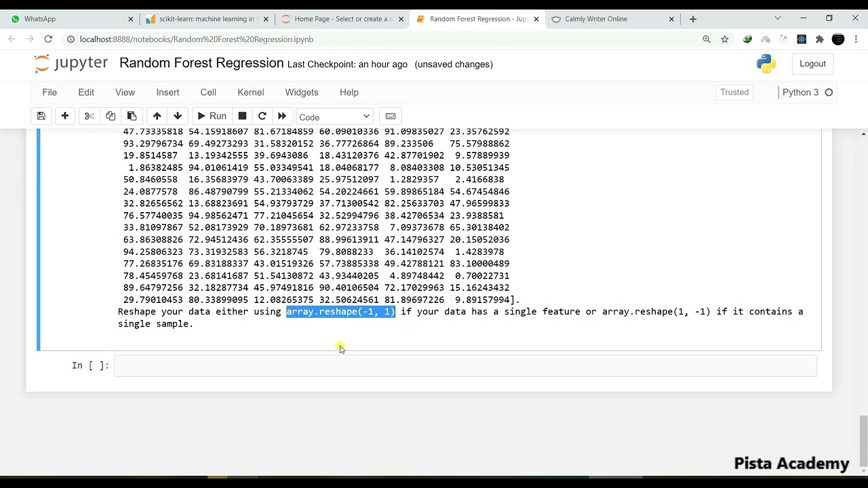Restart kernel and run all cells icon
The width and height of the screenshot is (868, 488).
coord(282,116)
